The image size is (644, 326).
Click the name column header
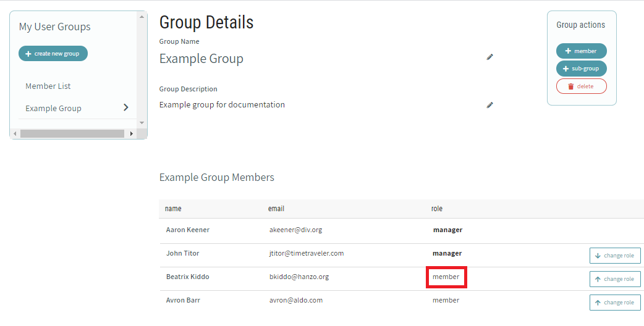173,209
